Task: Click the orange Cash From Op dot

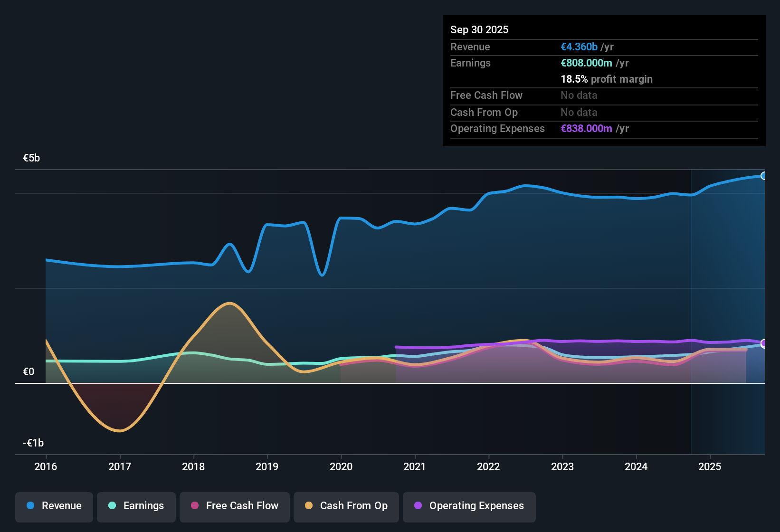Action: [x=309, y=506]
